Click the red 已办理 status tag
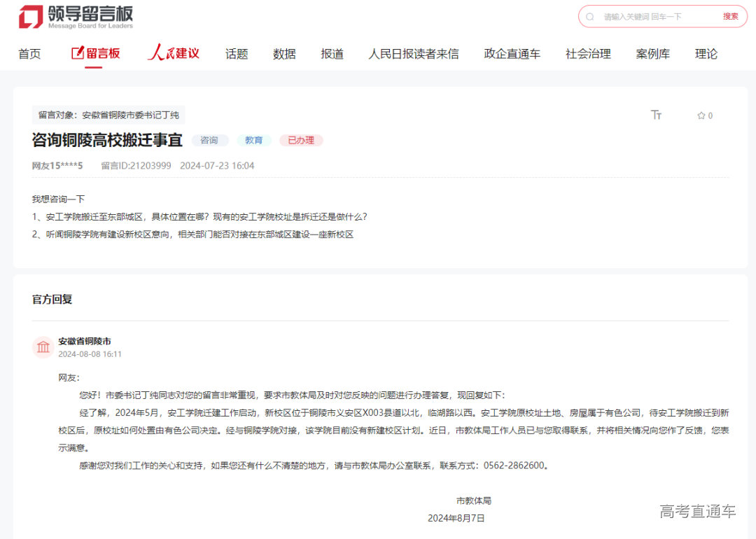 click(301, 140)
